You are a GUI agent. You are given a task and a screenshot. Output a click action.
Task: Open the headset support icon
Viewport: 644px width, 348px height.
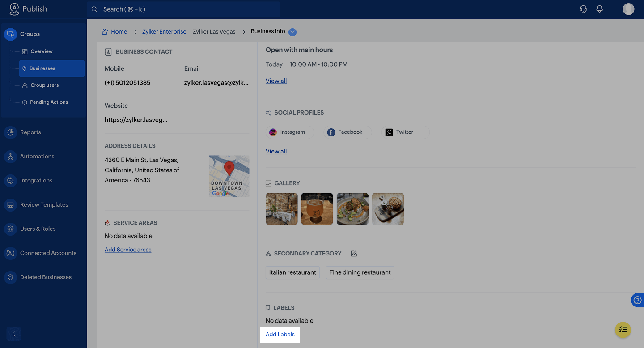[583, 9]
